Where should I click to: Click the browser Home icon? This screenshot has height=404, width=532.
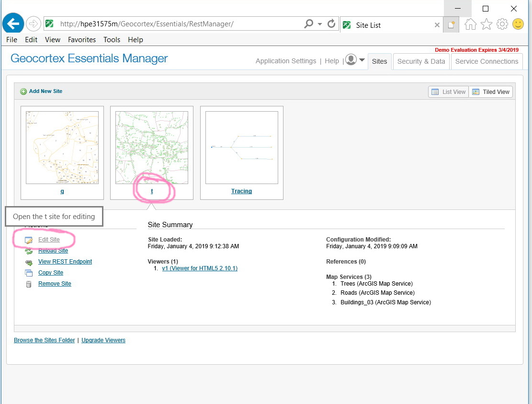tap(470, 24)
